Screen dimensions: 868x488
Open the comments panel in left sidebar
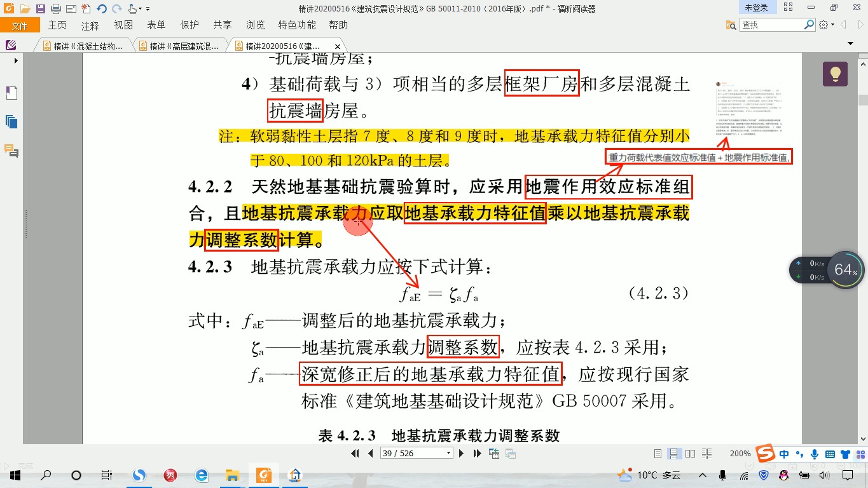tap(11, 152)
